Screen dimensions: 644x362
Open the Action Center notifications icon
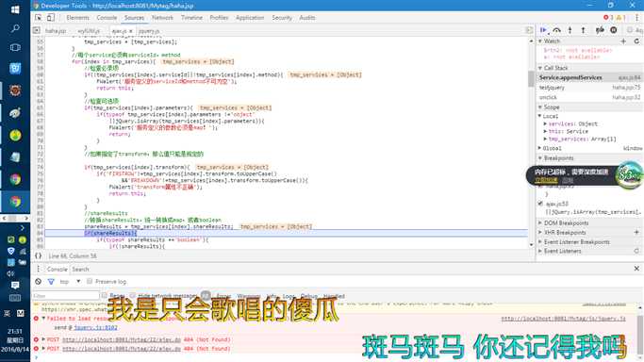coord(15,286)
